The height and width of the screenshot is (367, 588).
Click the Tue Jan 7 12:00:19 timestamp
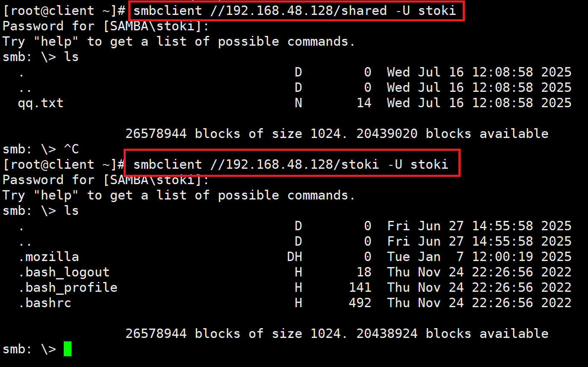tap(479, 257)
